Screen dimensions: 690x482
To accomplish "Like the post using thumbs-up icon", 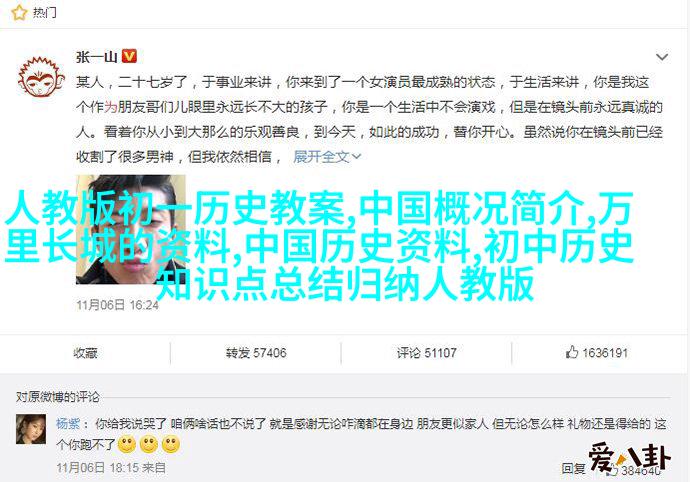I will tap(572, 352).
